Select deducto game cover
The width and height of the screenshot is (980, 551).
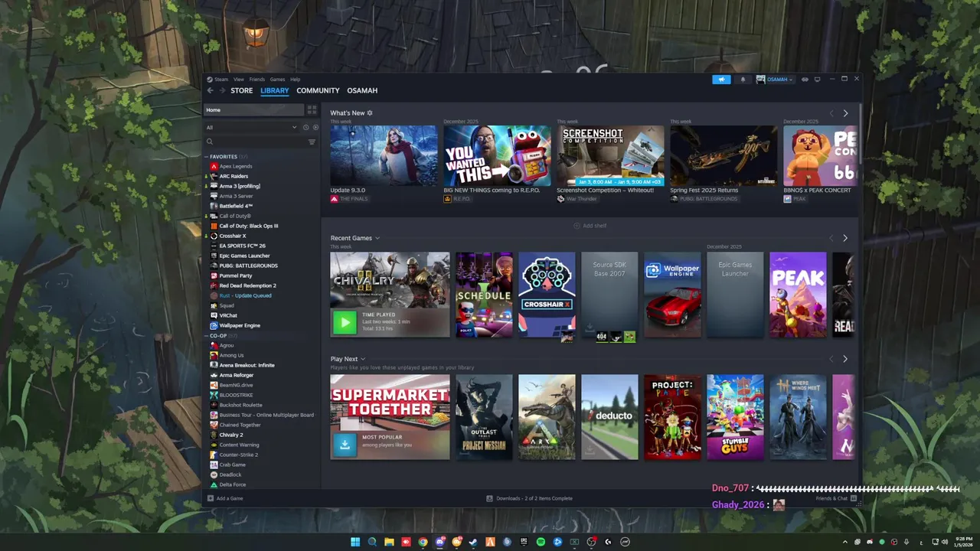(609, 417)
